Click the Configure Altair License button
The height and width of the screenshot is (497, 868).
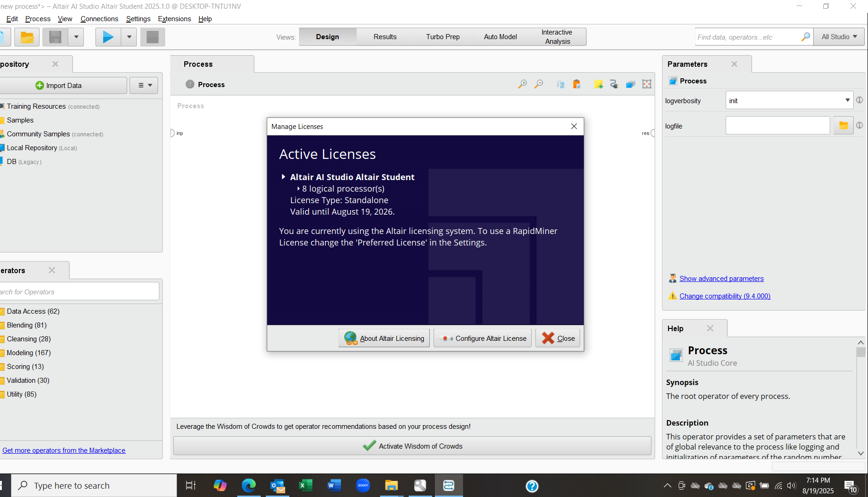[483, 339]
